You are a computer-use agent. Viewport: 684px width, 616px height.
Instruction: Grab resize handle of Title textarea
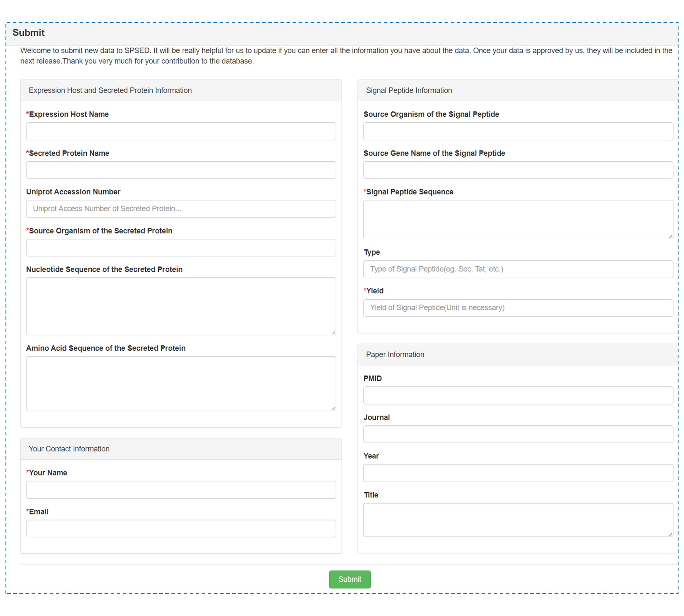click(670, 534)
